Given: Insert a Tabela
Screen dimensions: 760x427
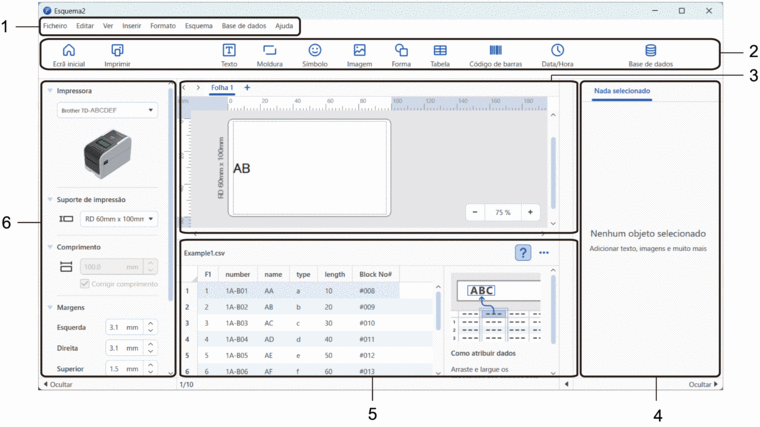Looking at the screenshot, I should [440, 50].
